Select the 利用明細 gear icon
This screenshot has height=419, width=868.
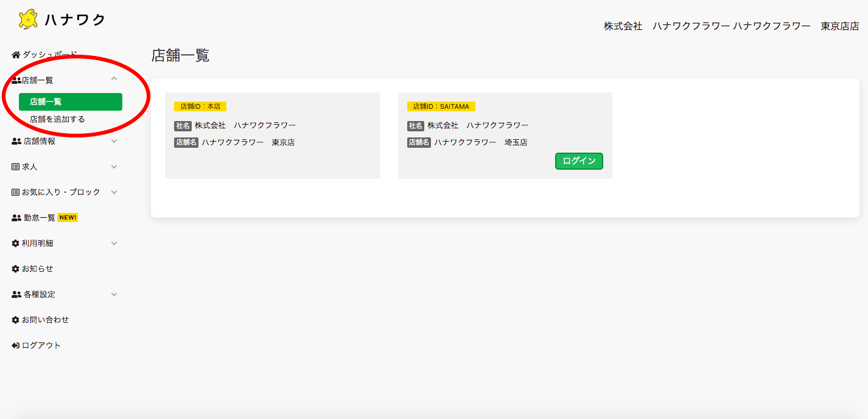[15, 243]
